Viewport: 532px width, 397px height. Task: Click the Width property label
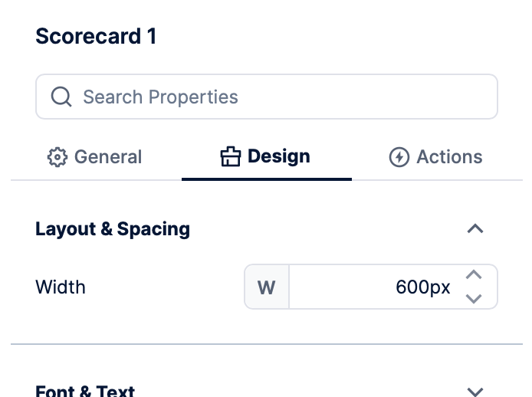(61, 287)
